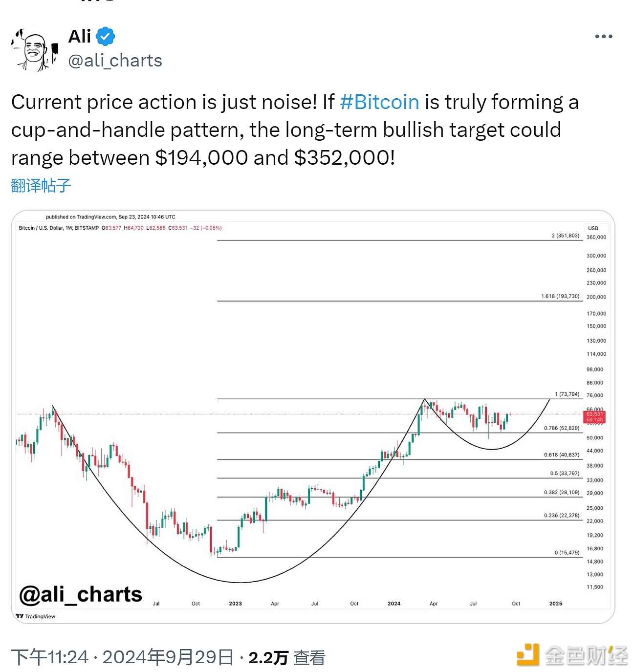
Task: Click the post timestamp 2024年9月29日
Action: click(168, 657)
